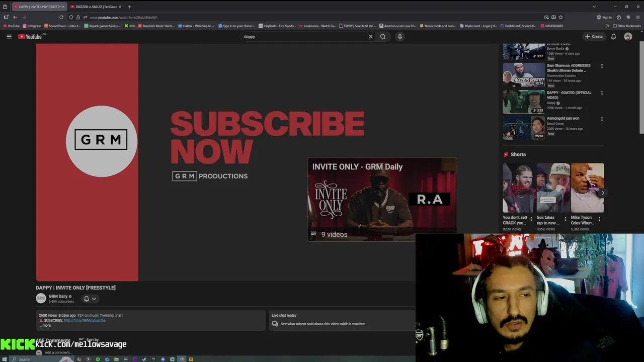Reload the page with the refresh icon

[61, 17]
